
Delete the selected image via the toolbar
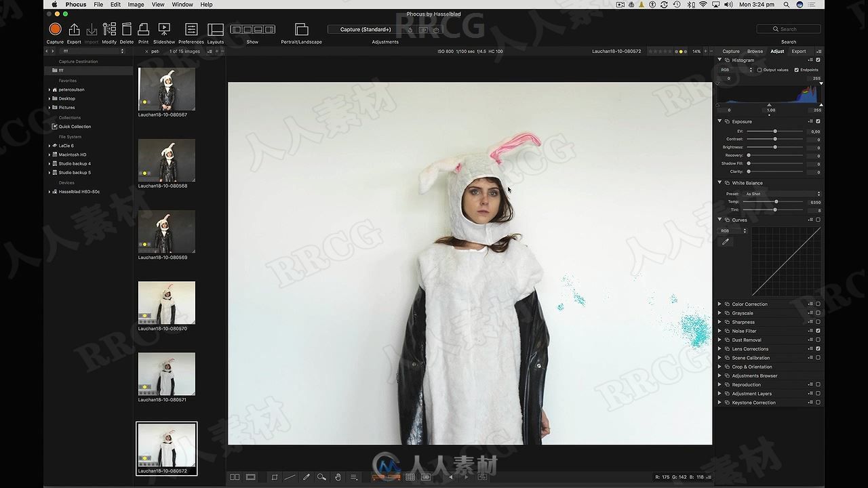tap(127, 29)
